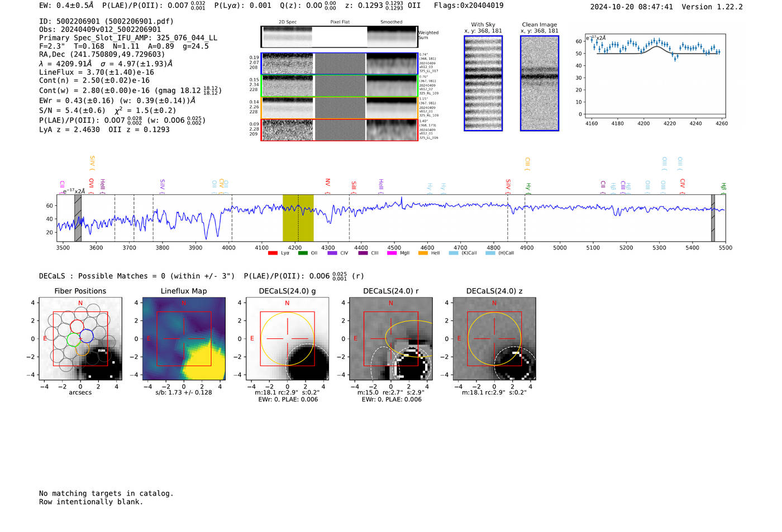Click the HeII orange legend swatch
Viewport: 782px width, 532px height.
click(x=423, y=253)
